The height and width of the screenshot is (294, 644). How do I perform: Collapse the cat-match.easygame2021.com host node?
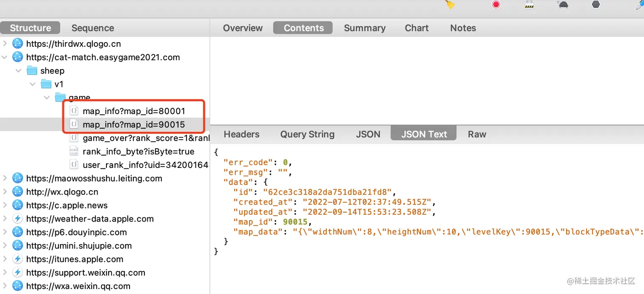(5, 57)
